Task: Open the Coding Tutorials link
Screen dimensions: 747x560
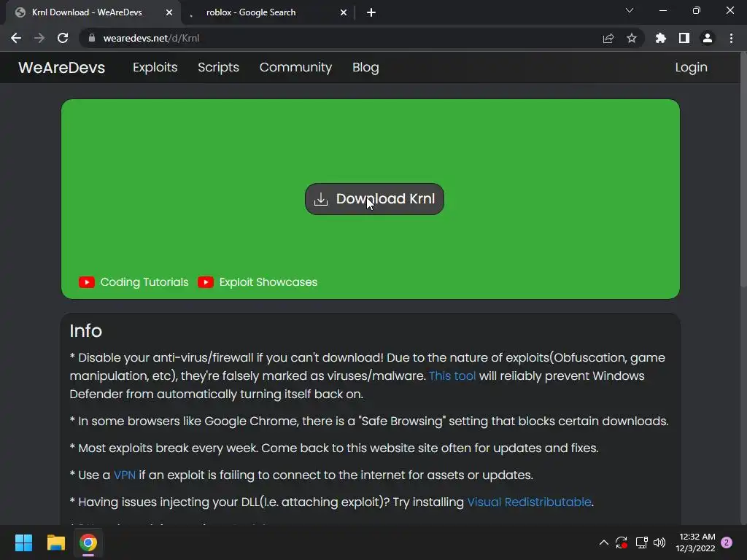Action: tap(144, 282)
